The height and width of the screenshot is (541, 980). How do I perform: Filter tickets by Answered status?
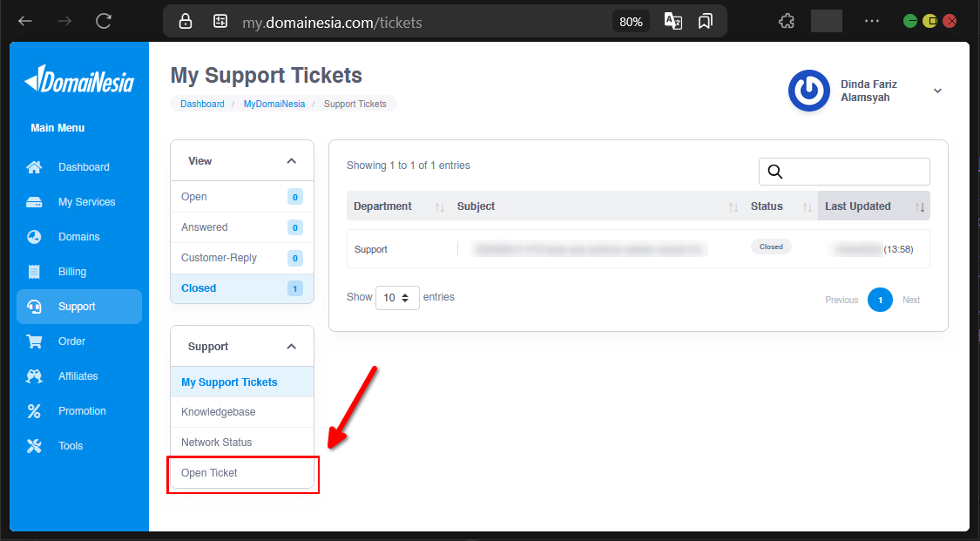[x=242, y=227]
